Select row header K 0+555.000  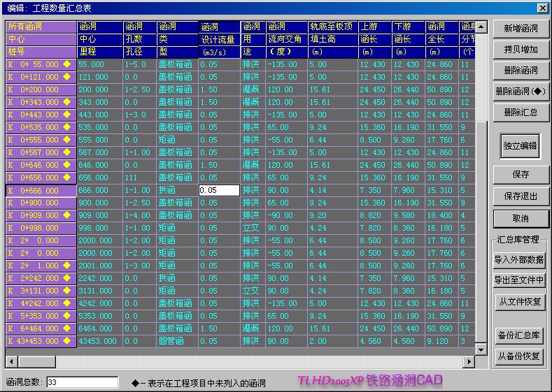pyautogui.click(x=41, y=140)
